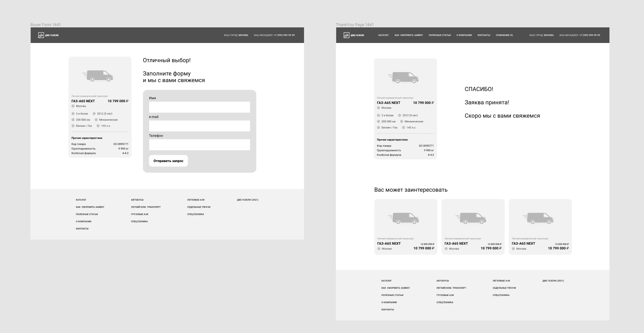Viewport: 644px width, 333px height.
Task: Click Механическая spec in Buyer Form card
Action: 106,120
